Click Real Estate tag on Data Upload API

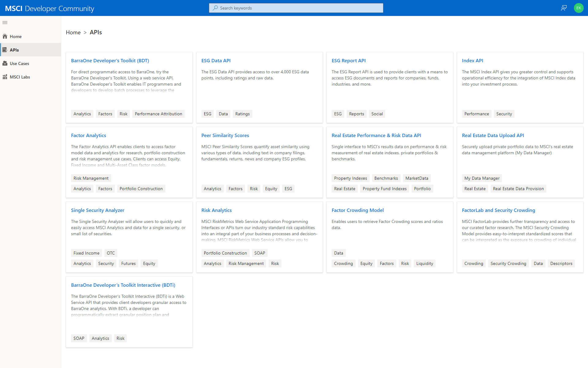(475, 189)
